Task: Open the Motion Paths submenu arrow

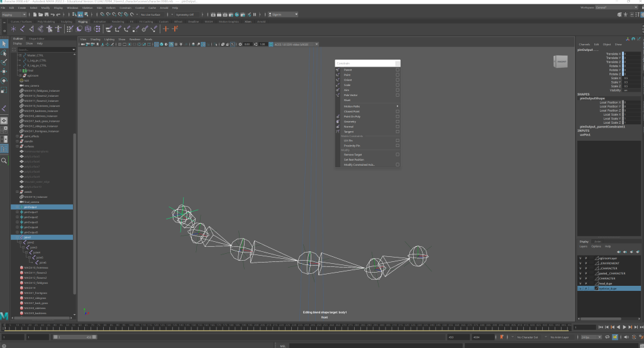Action: click(397, 106)
